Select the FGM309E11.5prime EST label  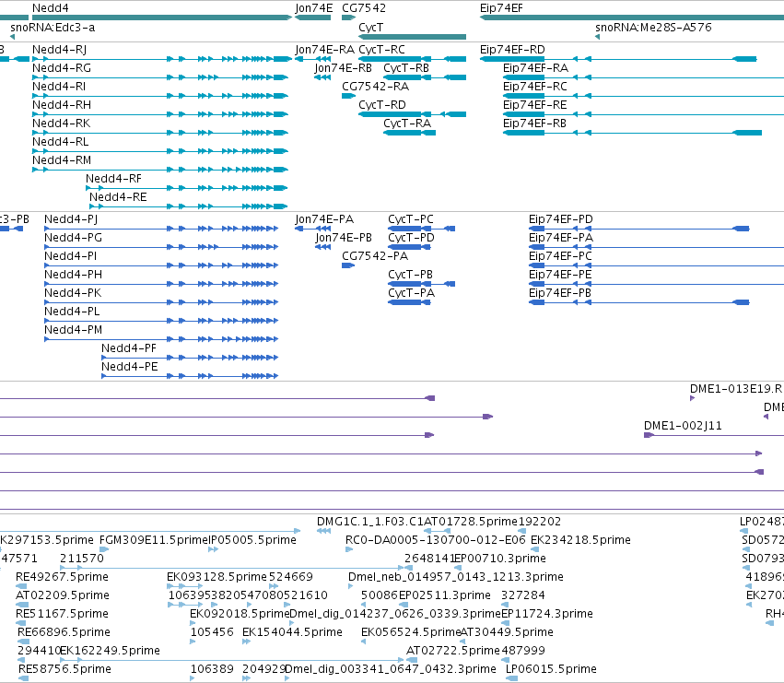pyautogui.click(x=154, y=540)
